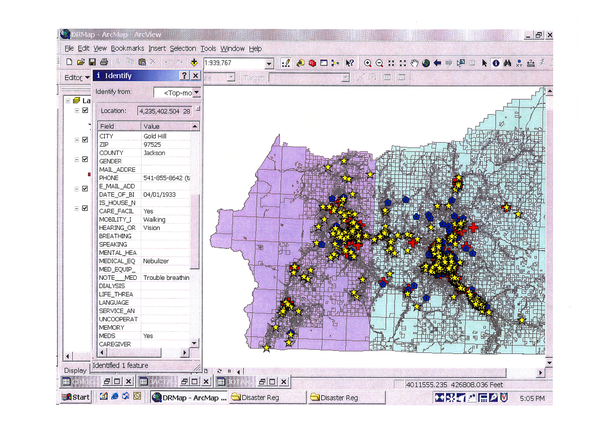
Task: Click the What's This help pointer
Action: 349,63
